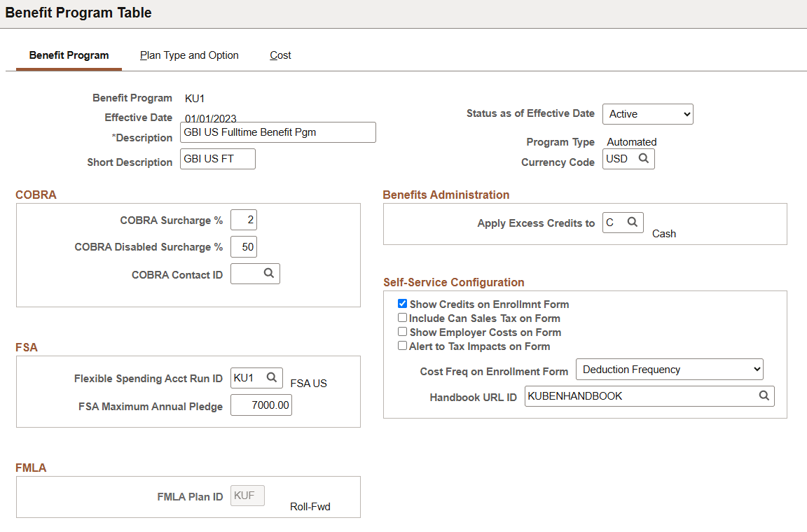Image resolution: width=807 pixels, height=532 pixels.
Task: Open Cost Freq on Enrollment Form dropdown
Action: coord(669,370)
